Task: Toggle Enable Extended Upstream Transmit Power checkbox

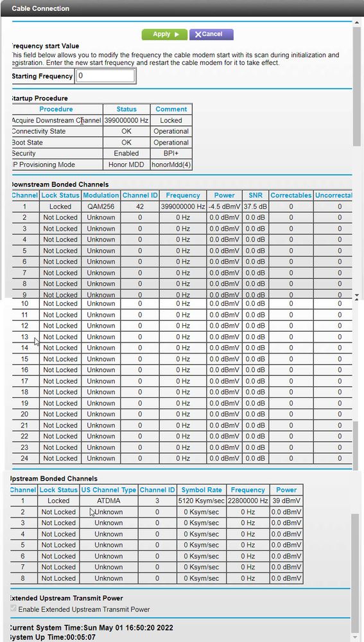Action: point(13,609)
